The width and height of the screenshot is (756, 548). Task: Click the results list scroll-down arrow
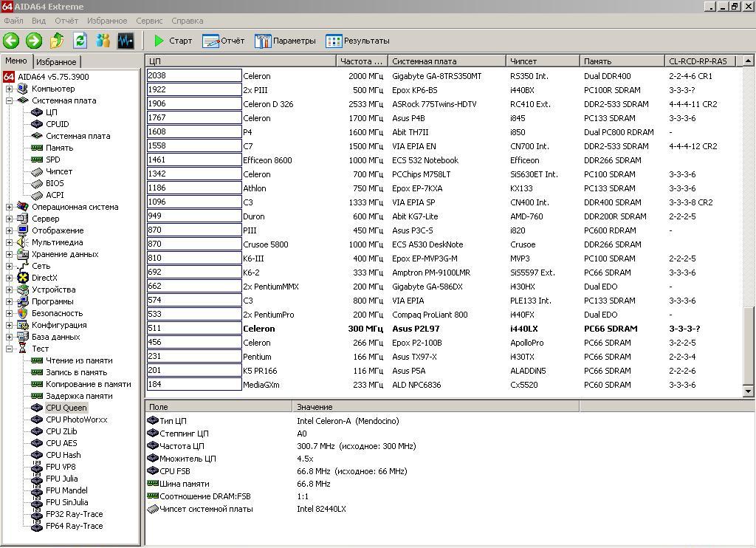[x=748, y=391]
